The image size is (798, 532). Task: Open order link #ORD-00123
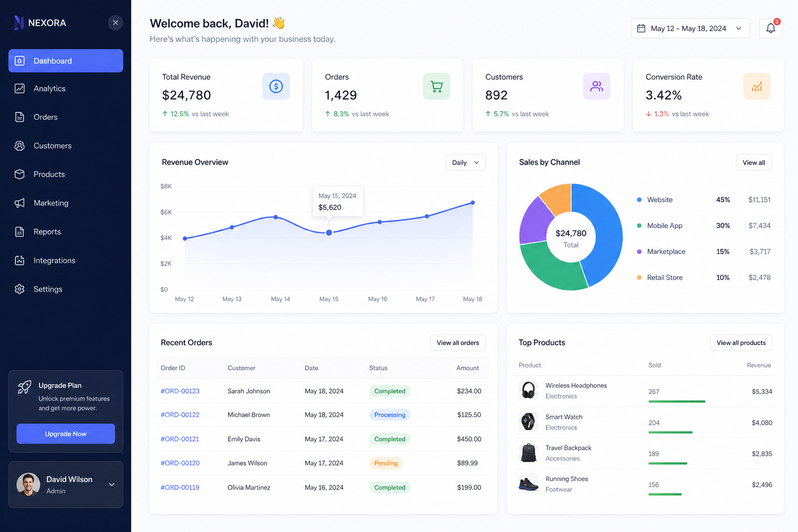180,391
